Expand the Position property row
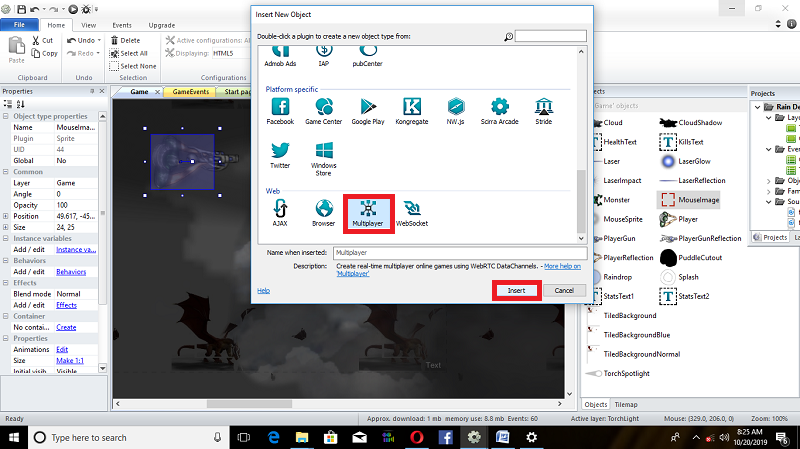Viewport: 800px width, 449px height. pyautogui.click(x=6, y=216)
